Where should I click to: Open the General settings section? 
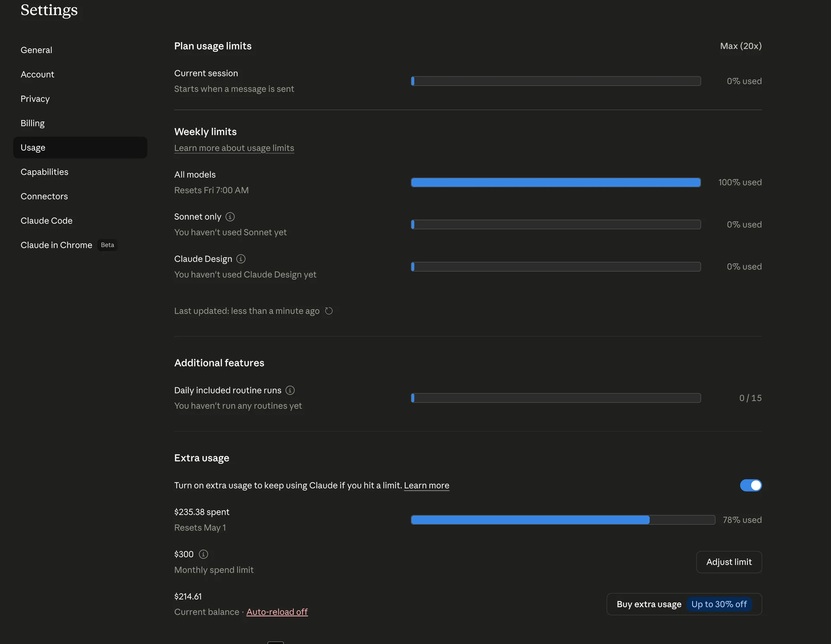pos(36,50)
